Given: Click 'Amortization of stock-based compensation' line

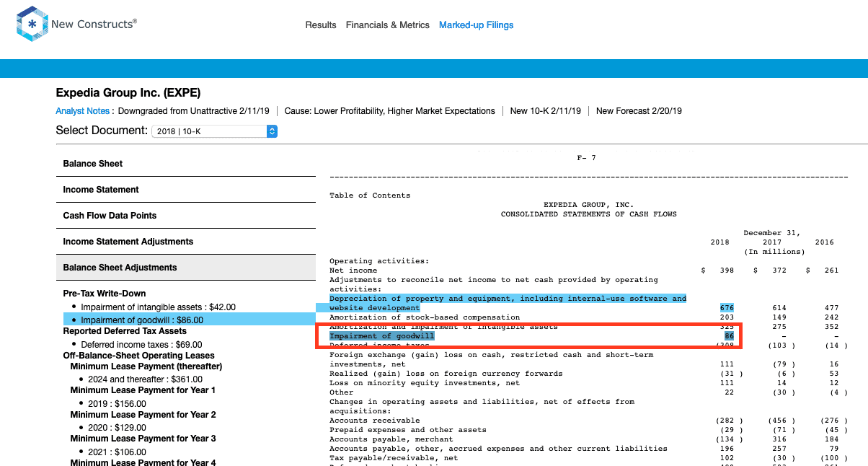Looking at the screenshot, I should (425, 317).
